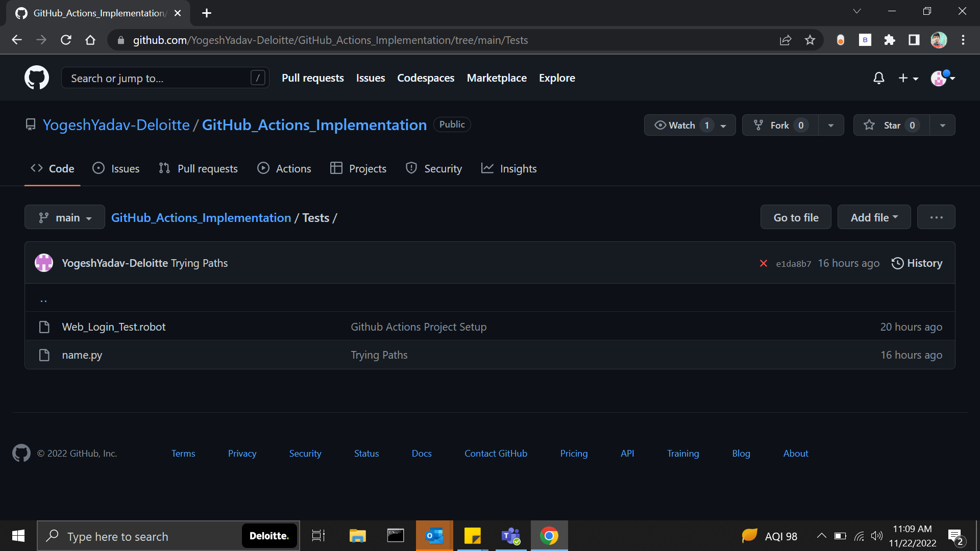
Task: Click the Chrome profile avatar
Action: [939, 40]
